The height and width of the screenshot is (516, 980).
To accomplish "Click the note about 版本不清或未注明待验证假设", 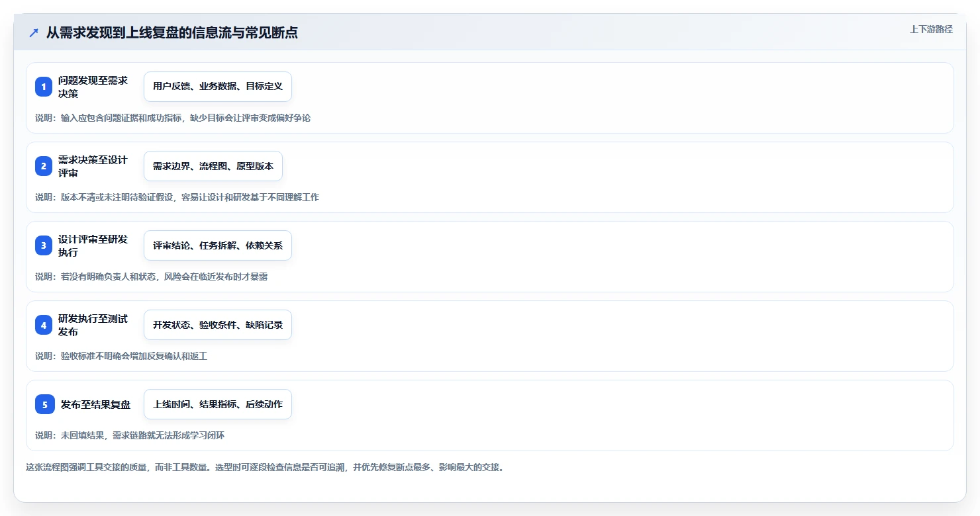I will click(177, 197).
